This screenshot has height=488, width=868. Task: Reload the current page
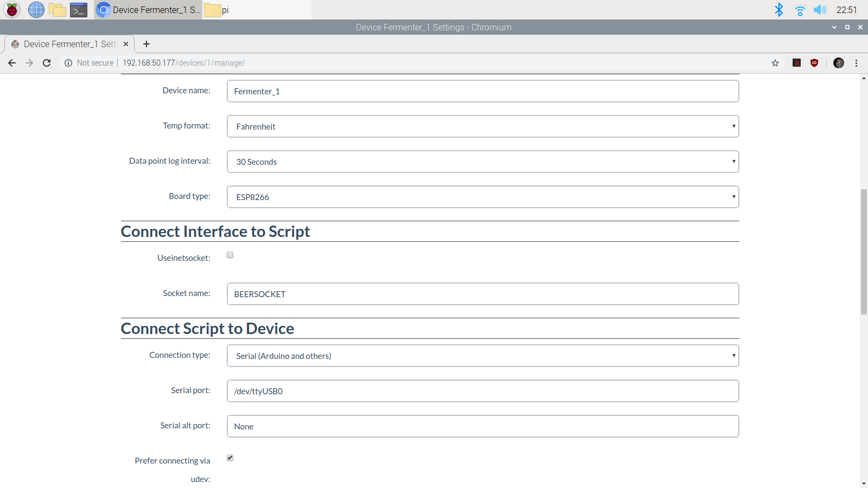coord(47,63)
